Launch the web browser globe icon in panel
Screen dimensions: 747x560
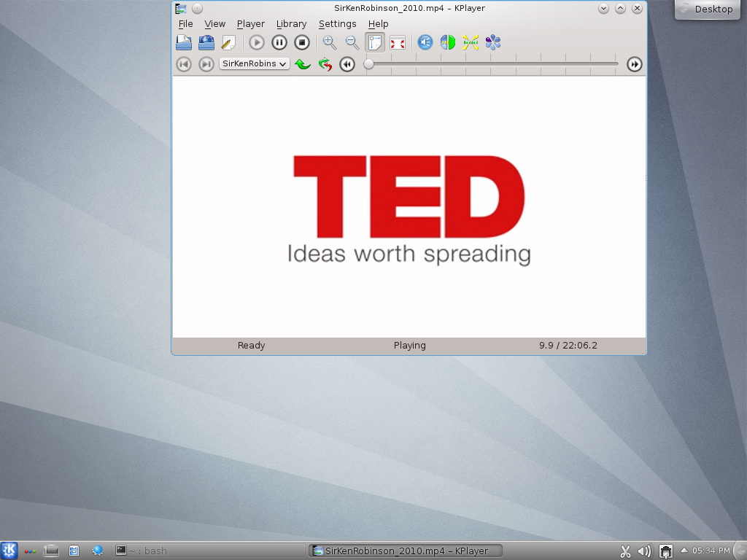98,551
